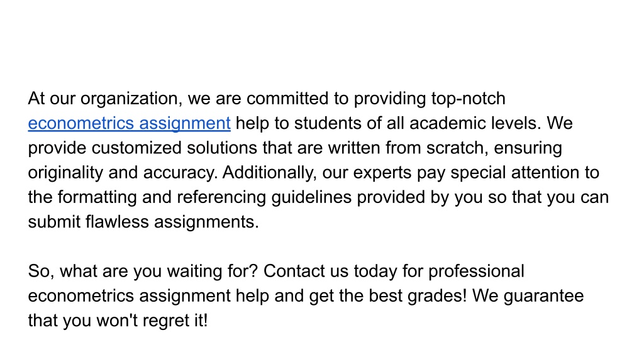644x362 pixels.
Task: Click the word 'formatting' in the fifth line
Action: tap(97, 197)
